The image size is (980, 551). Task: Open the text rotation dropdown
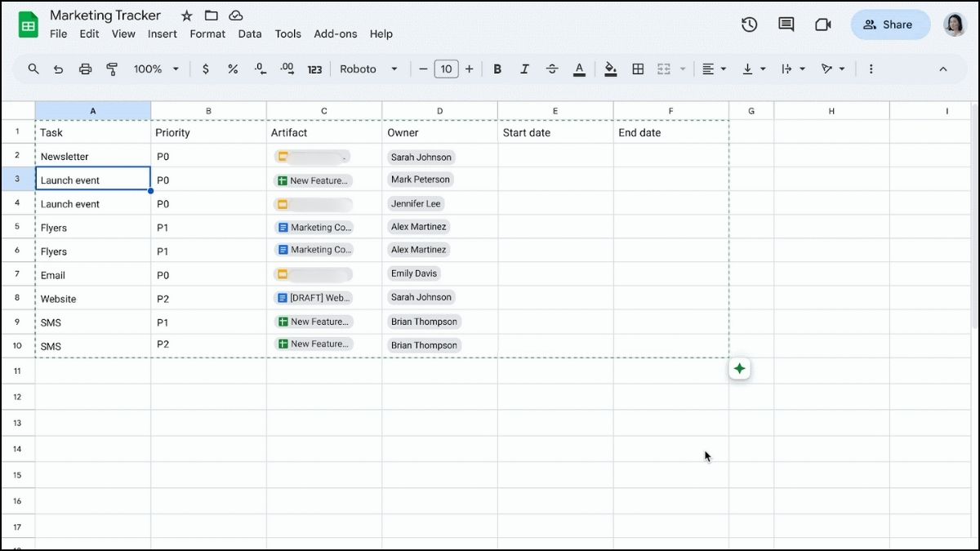(x=833, y=69)
